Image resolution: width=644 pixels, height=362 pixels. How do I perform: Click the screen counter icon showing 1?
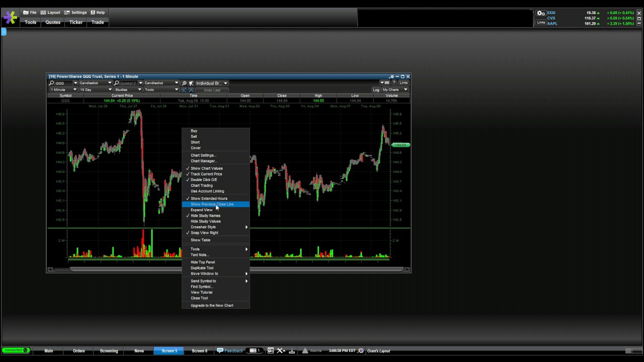tap(255, 350)
